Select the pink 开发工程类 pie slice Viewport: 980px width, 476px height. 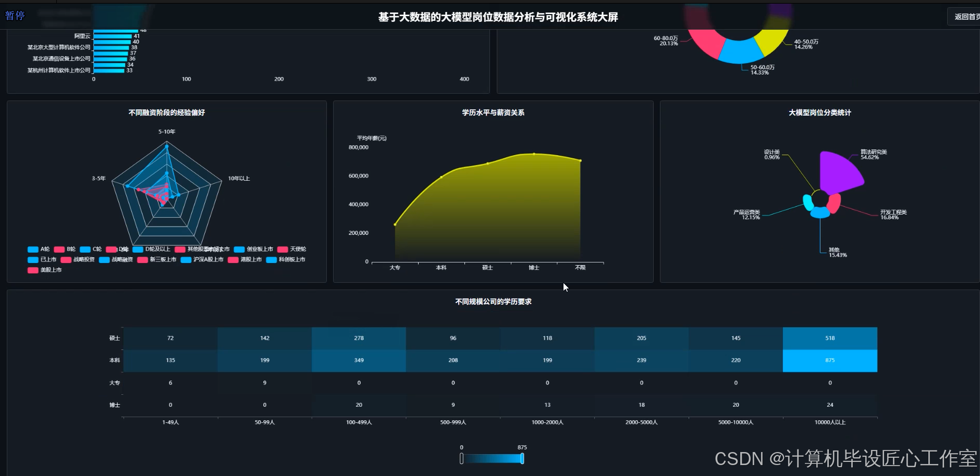(834, 203)
